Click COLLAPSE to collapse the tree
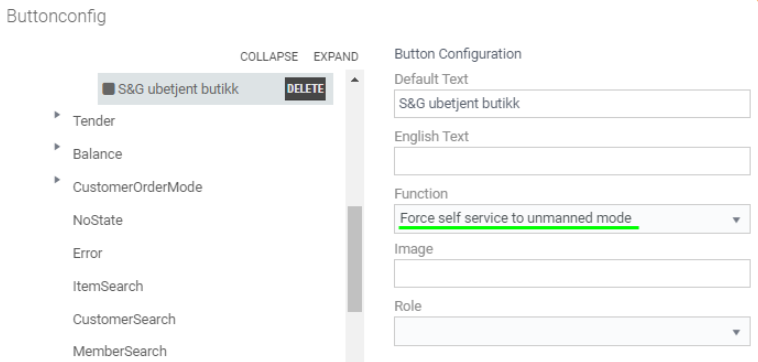 click(x=269, y=57)
